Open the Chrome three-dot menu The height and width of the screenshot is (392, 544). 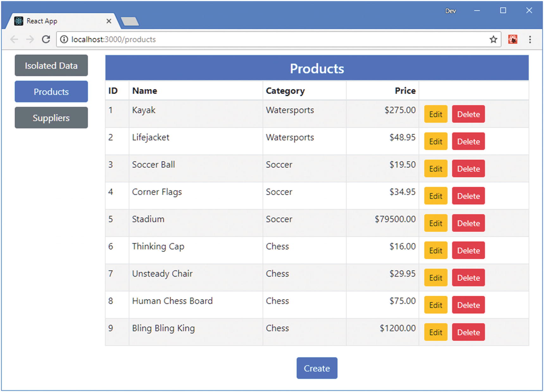(530, 39)
